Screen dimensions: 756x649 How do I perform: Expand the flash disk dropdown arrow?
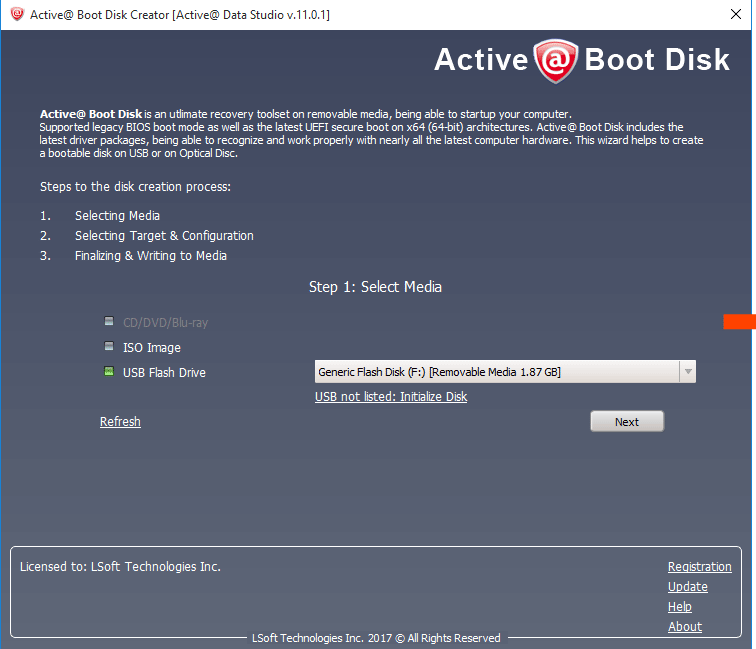[687, 372]
